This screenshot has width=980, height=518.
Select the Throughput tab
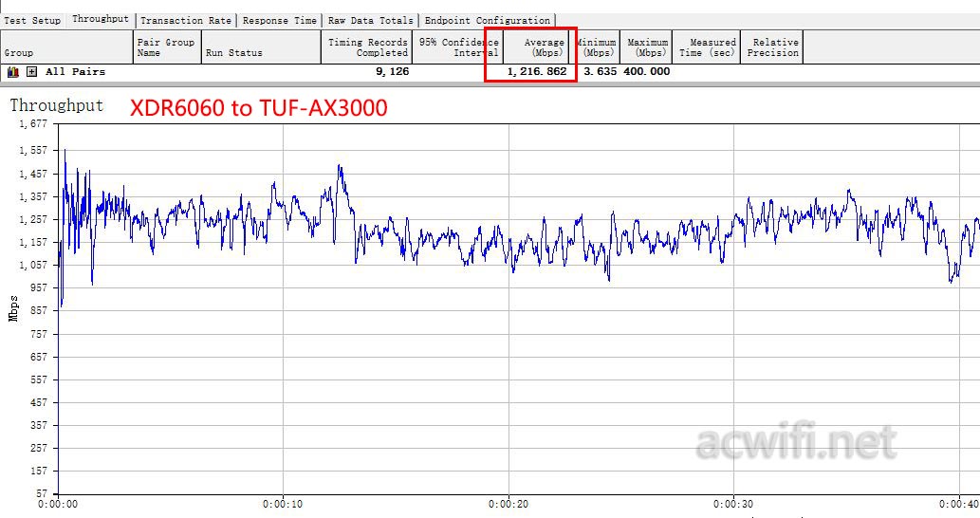click(100, 19)
